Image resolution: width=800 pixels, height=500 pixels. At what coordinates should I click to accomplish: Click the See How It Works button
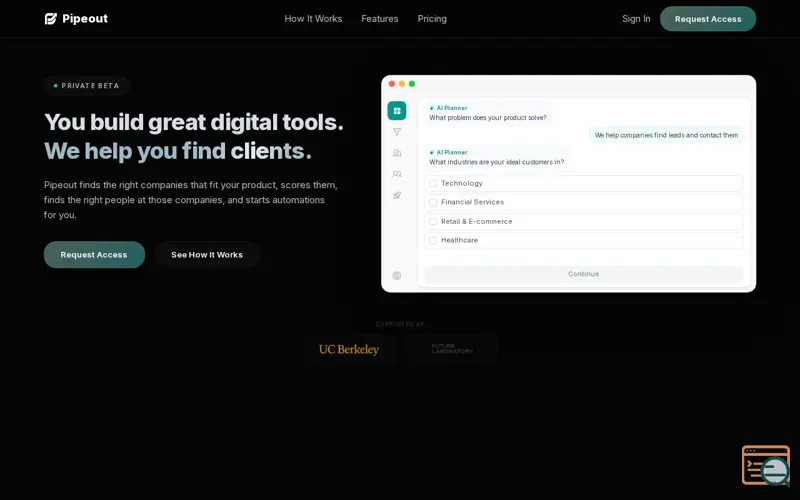click(x=207, y=255)
